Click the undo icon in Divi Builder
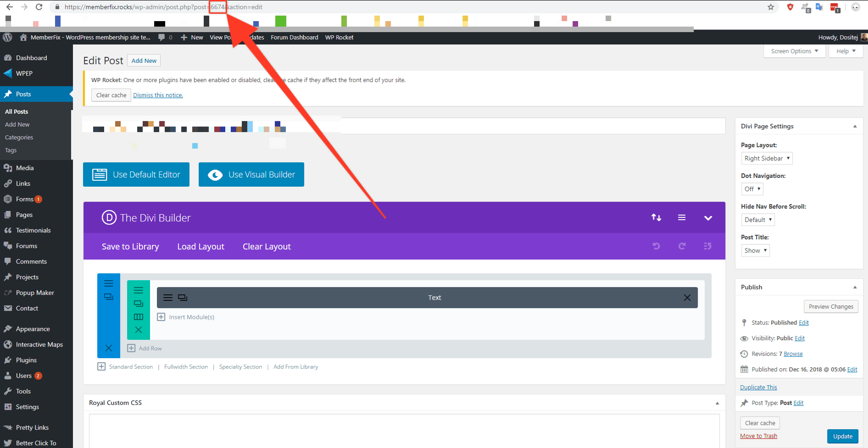This screenshot has width=868, height=448. point(656,246)
